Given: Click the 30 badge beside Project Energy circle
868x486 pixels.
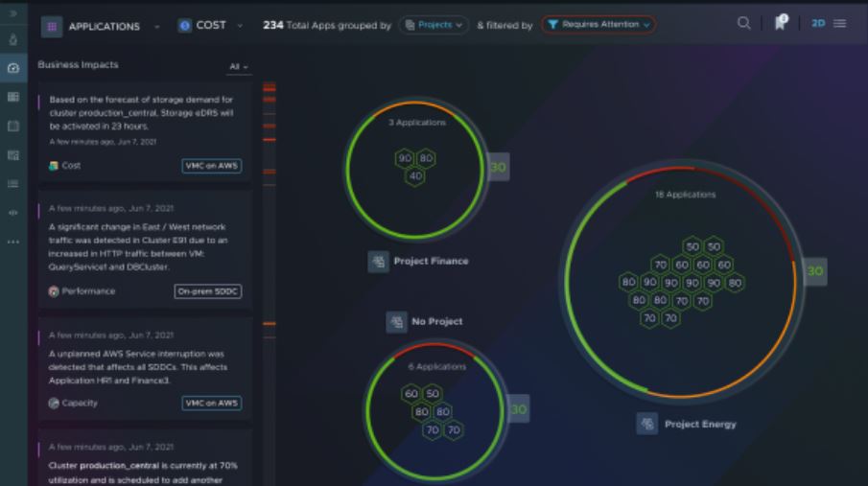Looking at the screenshot, I should 815,271.
